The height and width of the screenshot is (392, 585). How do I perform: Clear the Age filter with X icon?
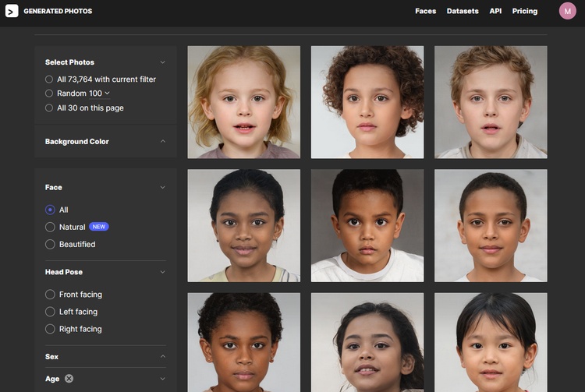tap(69, 379)
